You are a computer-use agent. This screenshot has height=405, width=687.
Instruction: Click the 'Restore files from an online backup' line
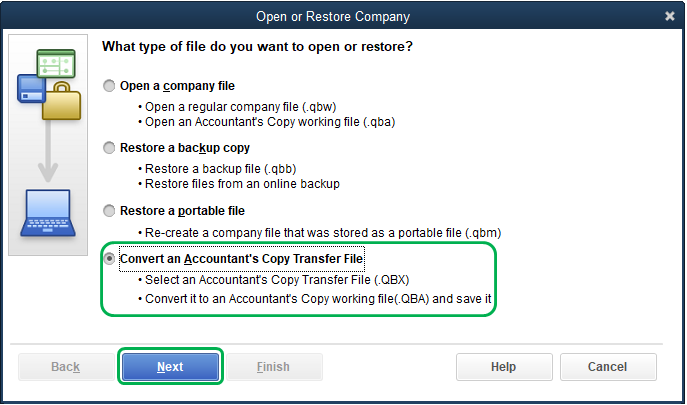[x=242, y=184]
